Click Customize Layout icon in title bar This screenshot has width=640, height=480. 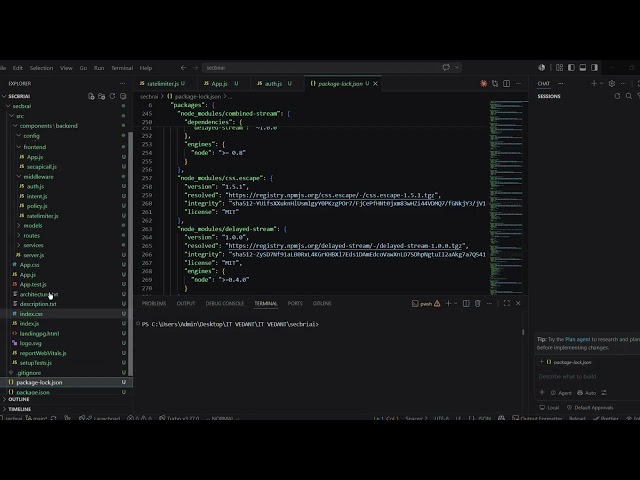click(560, 67)
